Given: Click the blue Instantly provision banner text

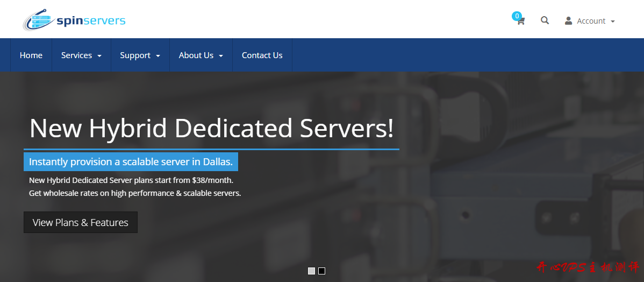Looking at the screenshot, I should tap(131, 161).
